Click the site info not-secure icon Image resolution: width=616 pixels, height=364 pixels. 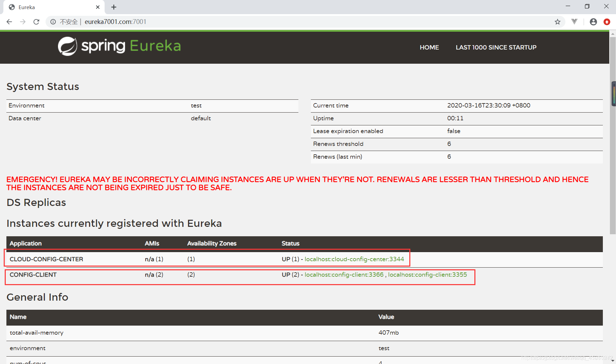coord(53,22)
